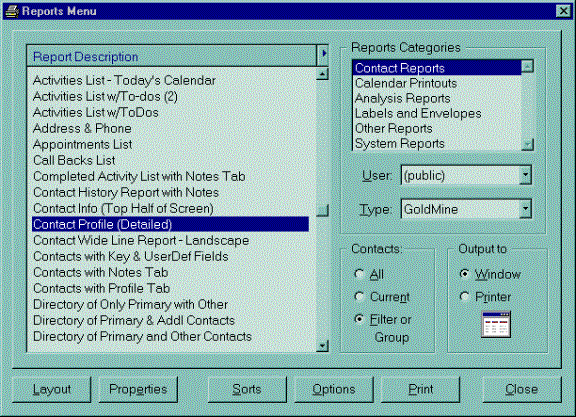The height and width of the screenshot is (417, 576).
Task: Click report list scrollbar down arrow
Action: (x=323, y=345)
